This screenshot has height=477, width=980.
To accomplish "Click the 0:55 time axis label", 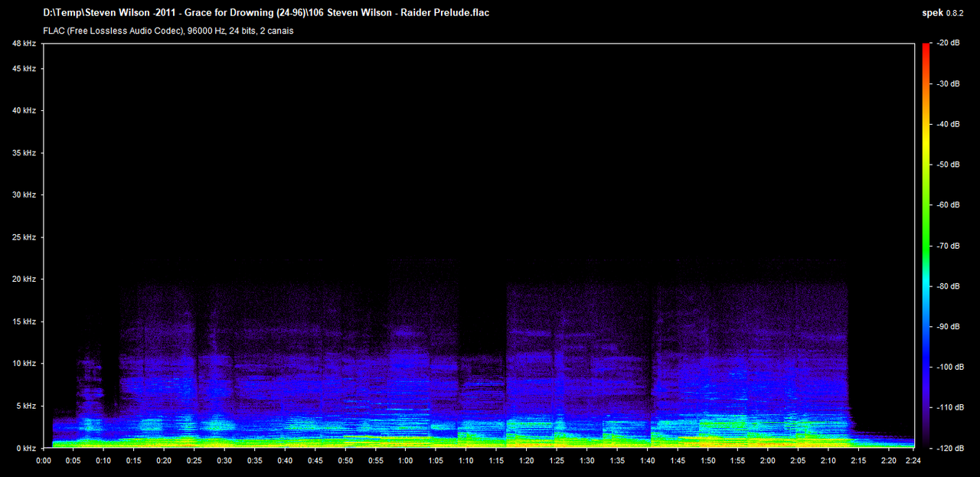I will [x=376, y=461].
